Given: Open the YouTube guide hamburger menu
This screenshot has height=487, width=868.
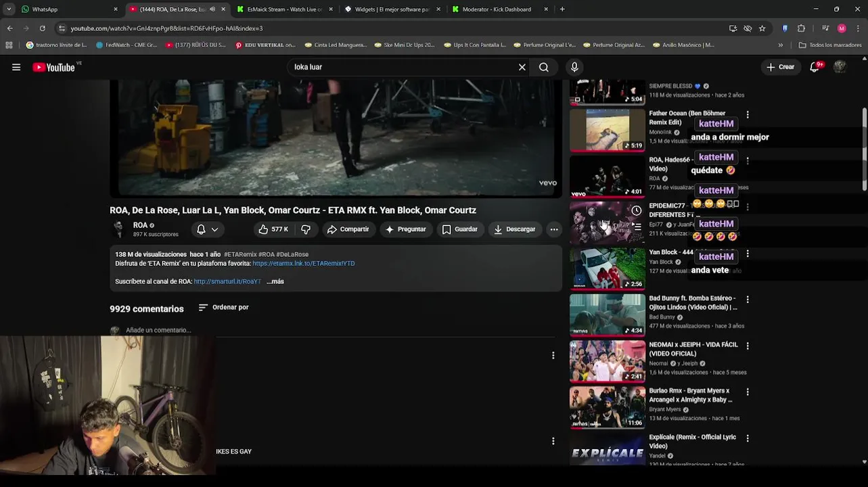Looking at the screenshot, I should 16,67.
